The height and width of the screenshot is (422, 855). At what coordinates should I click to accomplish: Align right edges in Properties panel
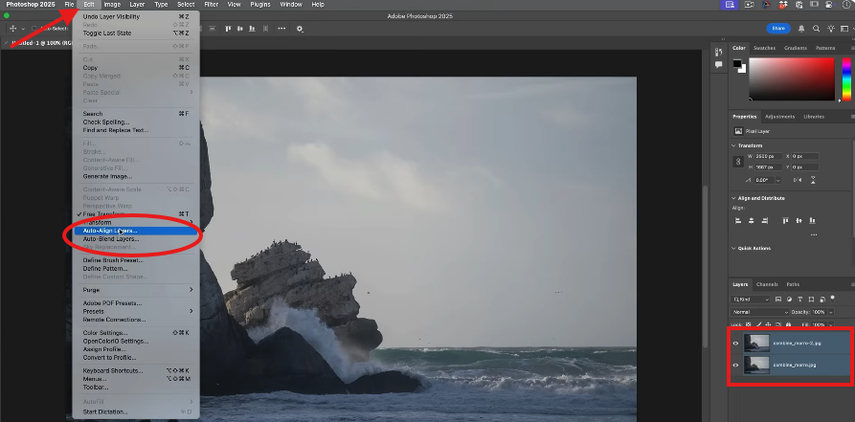point(764,221)
